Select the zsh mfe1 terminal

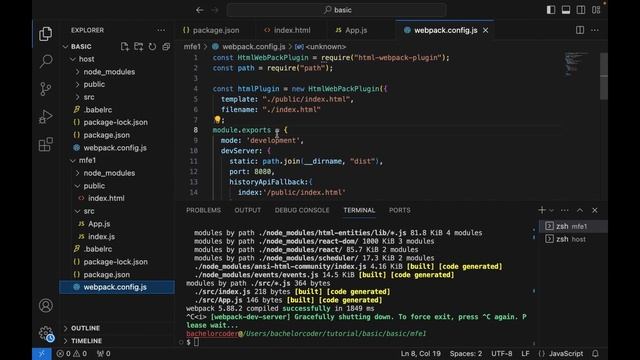coord(573,226)
